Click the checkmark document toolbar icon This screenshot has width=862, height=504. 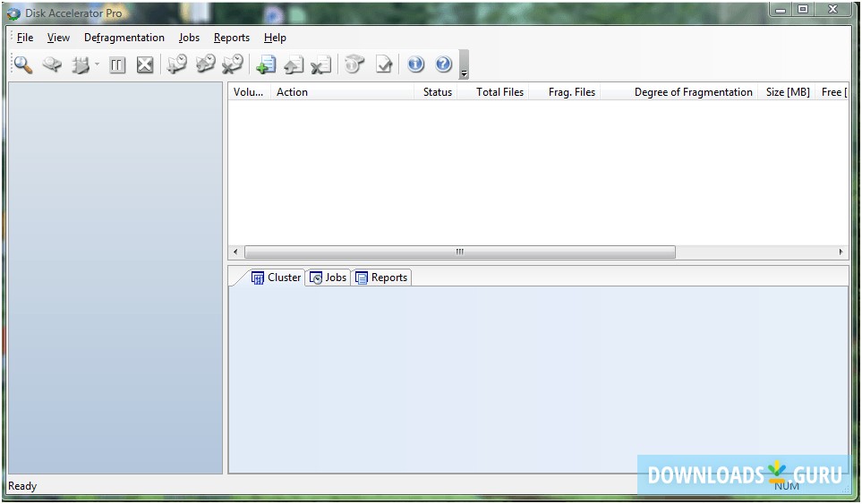click(384, 64)
